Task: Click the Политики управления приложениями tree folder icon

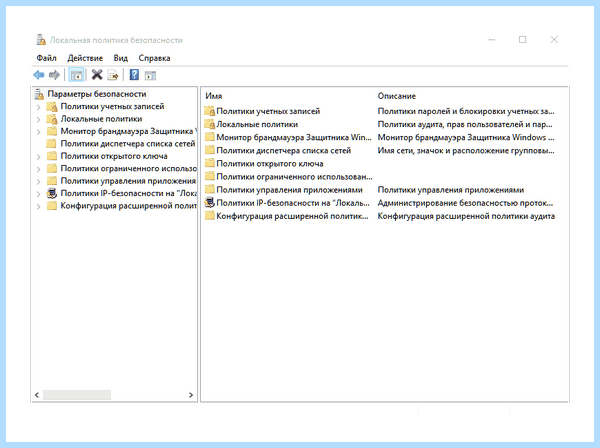Action: (x=52, y=181)
